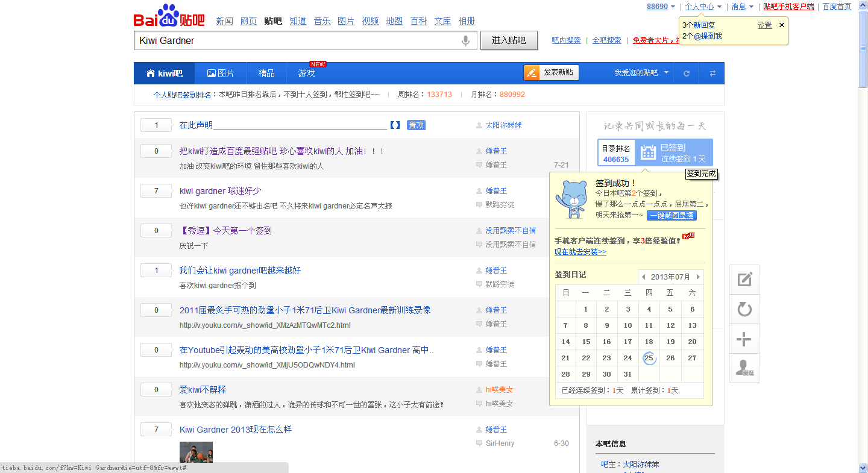Close the new replies notification popup
The image size is (868, 473).
[x=782, y=25]
